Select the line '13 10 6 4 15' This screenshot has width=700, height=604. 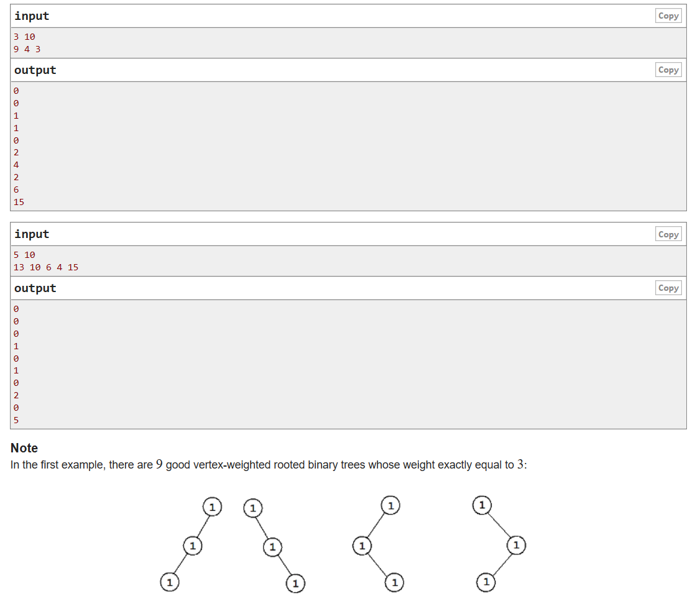tap(45, 267)
